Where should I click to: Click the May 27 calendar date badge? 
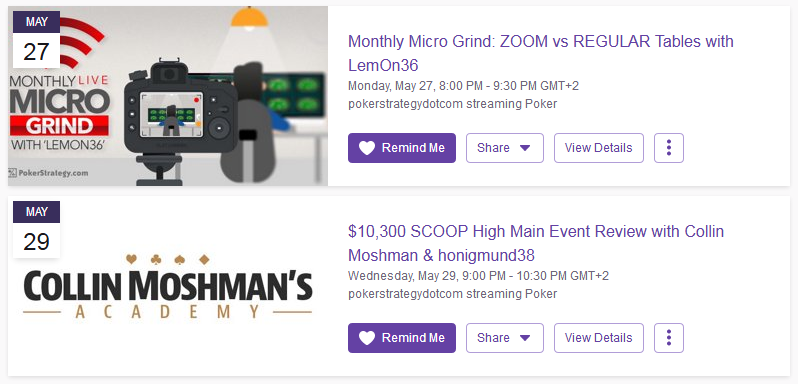click(x=36, y=40)
